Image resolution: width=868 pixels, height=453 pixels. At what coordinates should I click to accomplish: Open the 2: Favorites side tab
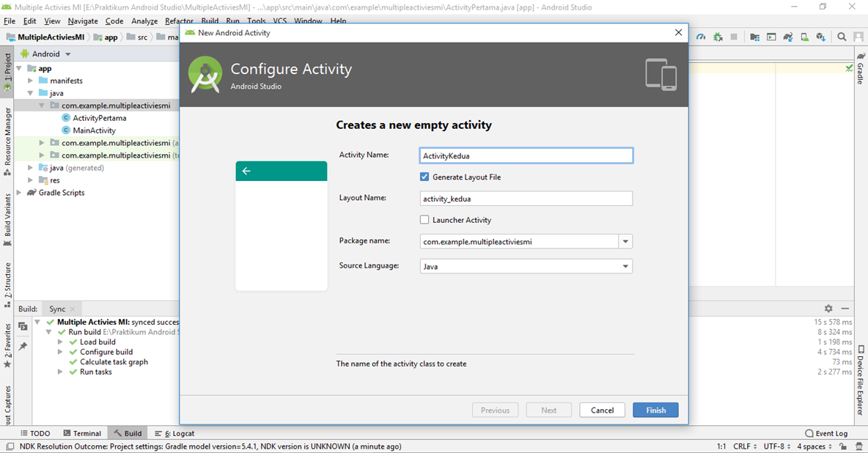pyautogui.click(x=7, y=345)
